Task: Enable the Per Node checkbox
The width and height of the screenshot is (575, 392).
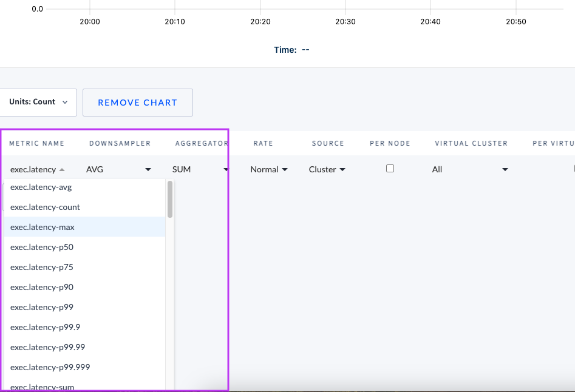Action: (389, 169)
